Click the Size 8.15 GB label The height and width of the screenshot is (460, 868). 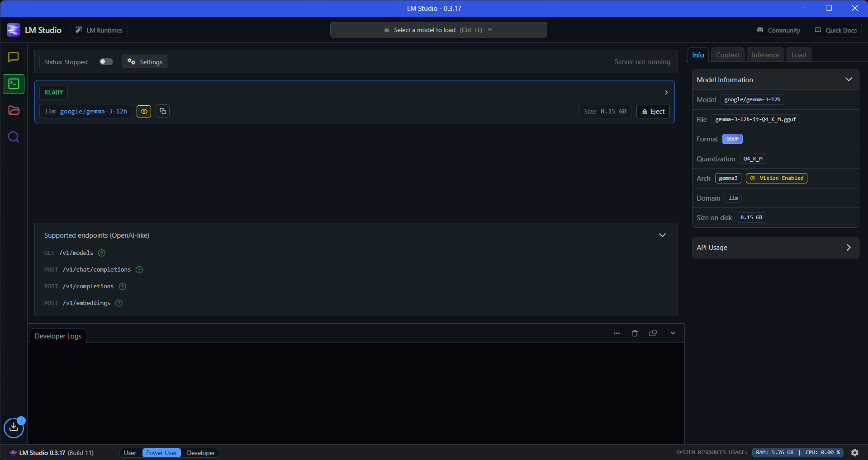(x=605, y=111)
